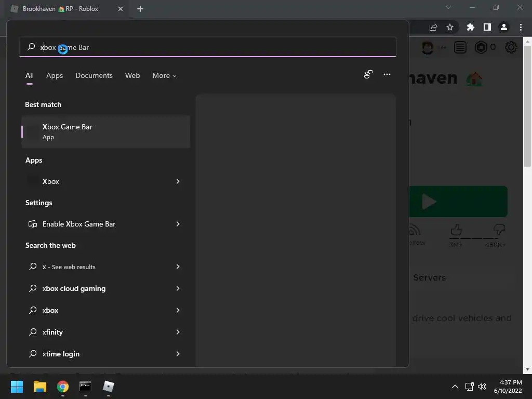Screen dimensions: 532x399
Task: Open volume control tray icon
Action: coord(482,387)
